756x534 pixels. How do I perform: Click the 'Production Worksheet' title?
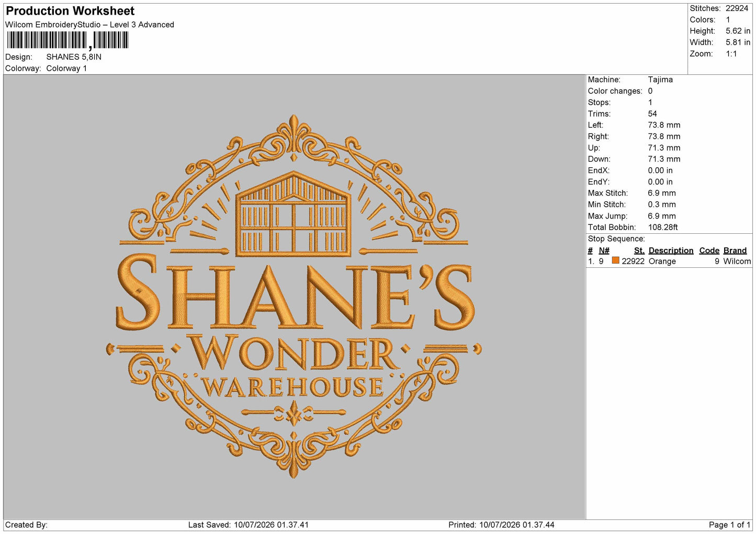tap(70, 11)
